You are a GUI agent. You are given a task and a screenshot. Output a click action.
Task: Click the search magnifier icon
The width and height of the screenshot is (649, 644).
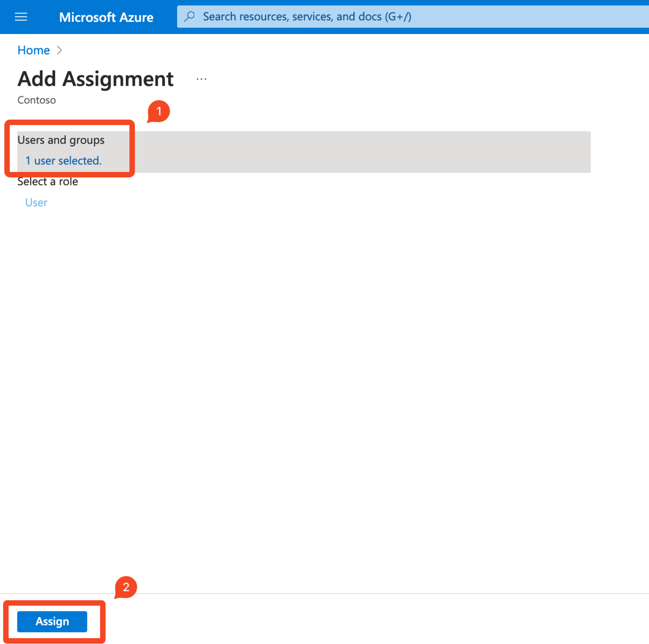pos(189,16)
